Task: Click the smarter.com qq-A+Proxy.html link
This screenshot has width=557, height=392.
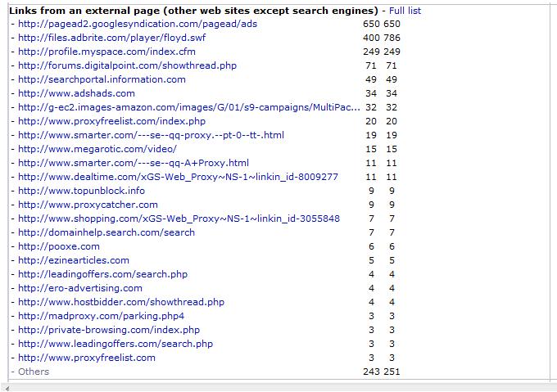Action: pyautogui.click(x=133, y=163)
